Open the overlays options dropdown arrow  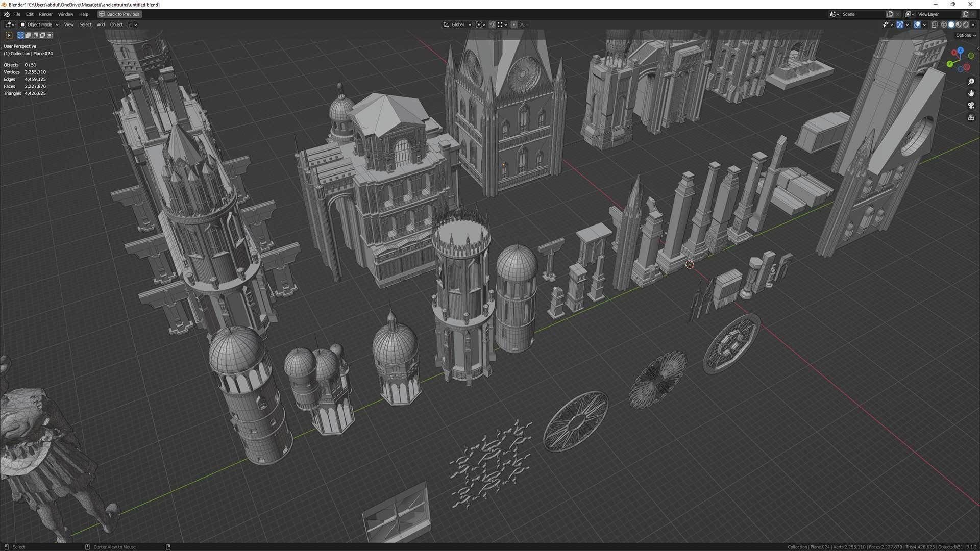(924, 24)
